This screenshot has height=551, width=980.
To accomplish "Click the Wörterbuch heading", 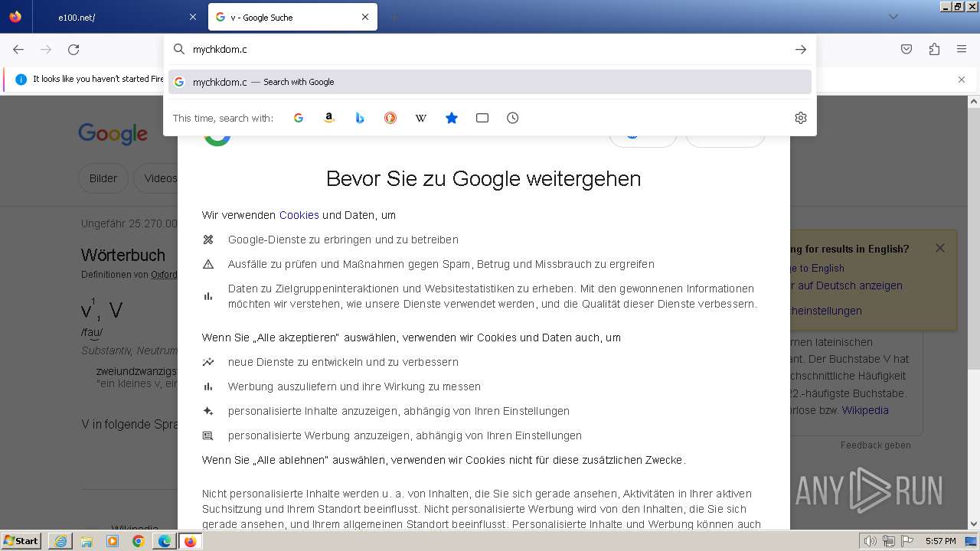I will [x=123, y=255].
